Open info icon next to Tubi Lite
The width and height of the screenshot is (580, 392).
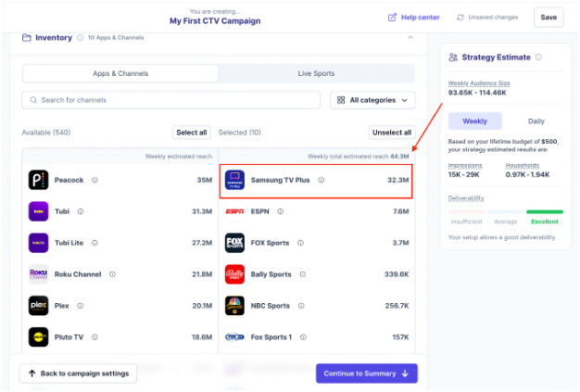point(95,243)
